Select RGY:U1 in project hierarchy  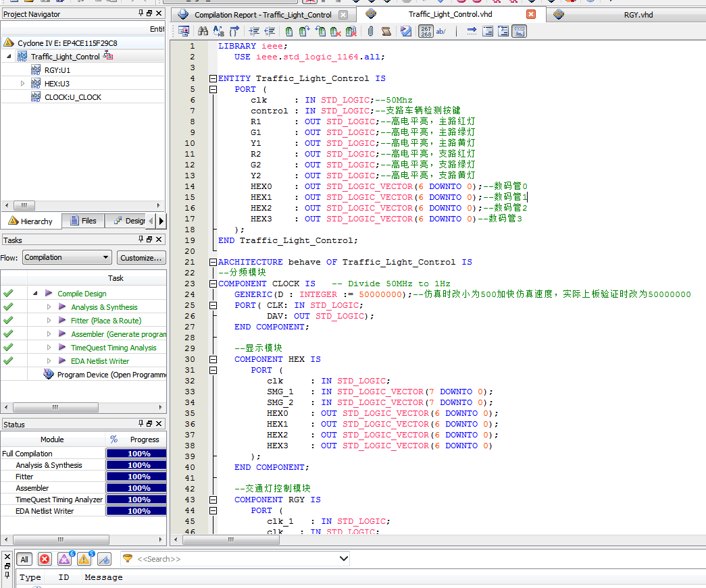coord(57,70)
